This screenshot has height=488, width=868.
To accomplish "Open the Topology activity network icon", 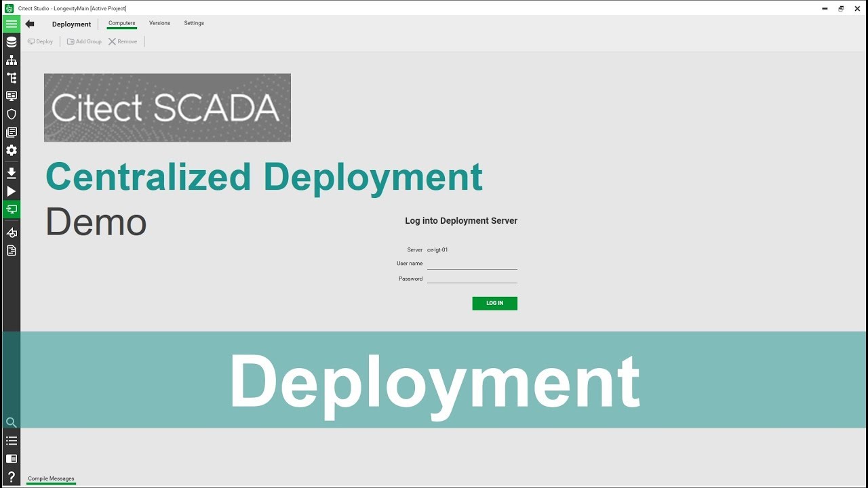I will click(x=11, y=60).
